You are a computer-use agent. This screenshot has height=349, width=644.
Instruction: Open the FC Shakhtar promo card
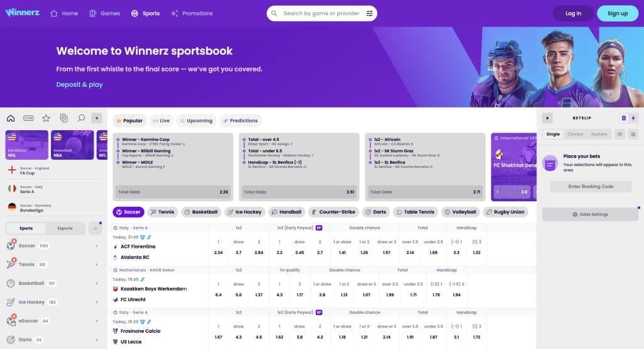coord(514,167)
